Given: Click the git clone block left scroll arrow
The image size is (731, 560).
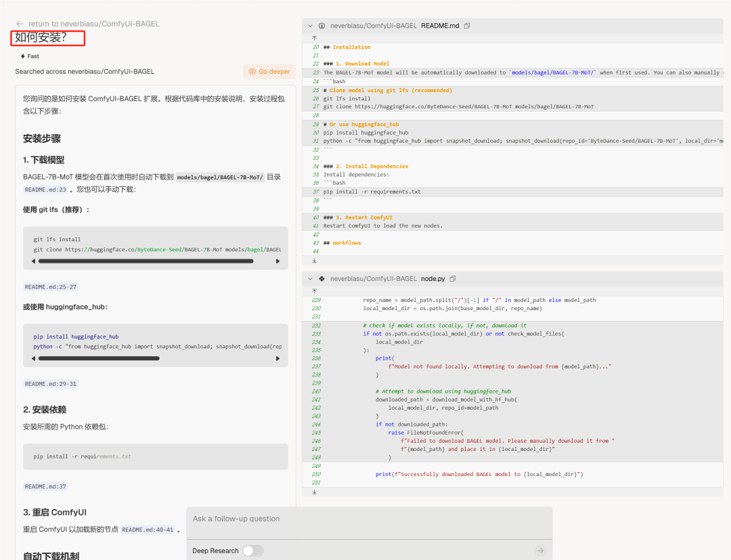Looking at the screenshot, I should (x=34, y=261).
